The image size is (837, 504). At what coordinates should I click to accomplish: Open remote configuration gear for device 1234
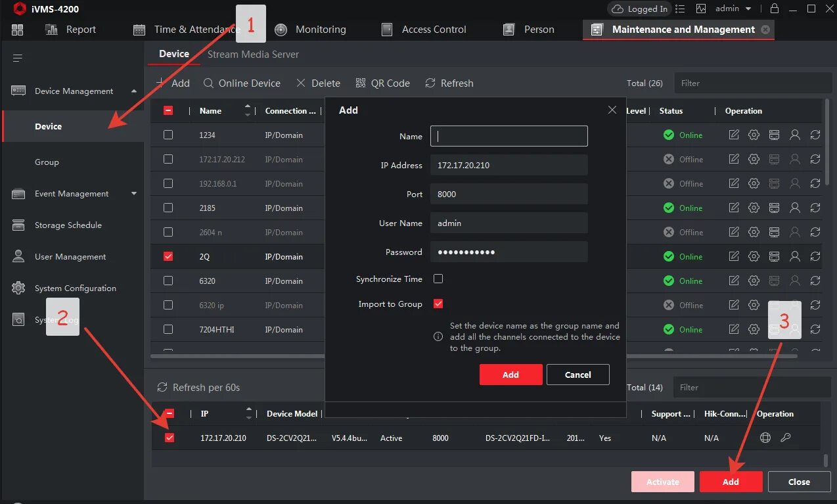pyautogui.click(x=754, y=135)
